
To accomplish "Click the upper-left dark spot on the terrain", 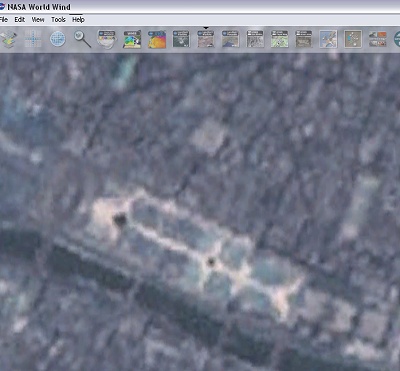I will pos(120,219).
